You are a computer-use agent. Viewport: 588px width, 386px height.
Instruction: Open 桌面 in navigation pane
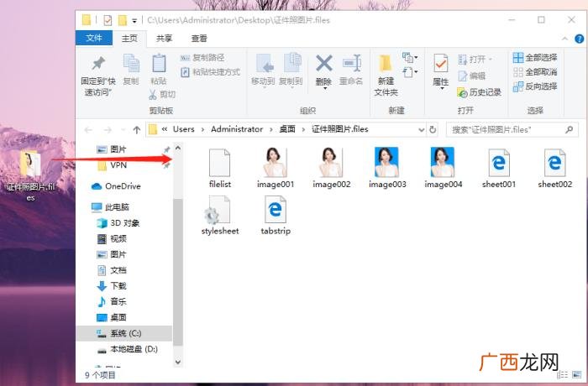click(112, 317)
